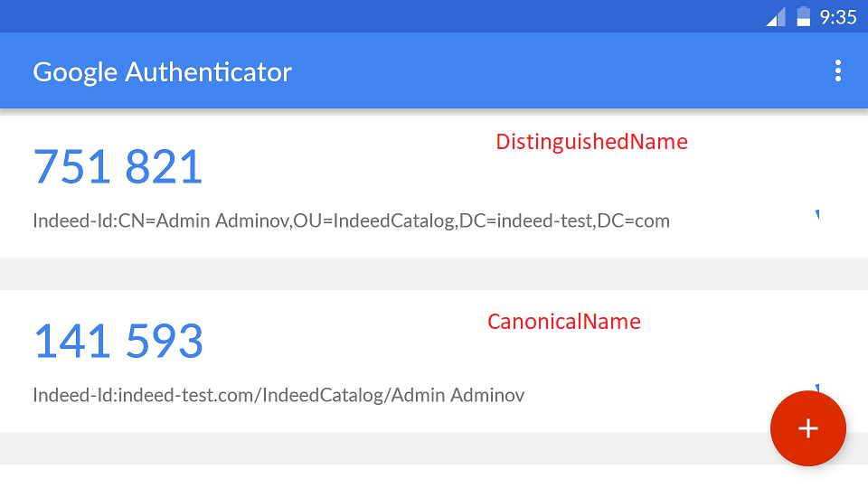
Task: Click the Google Authenticator title text
Action: pos(163,71)
